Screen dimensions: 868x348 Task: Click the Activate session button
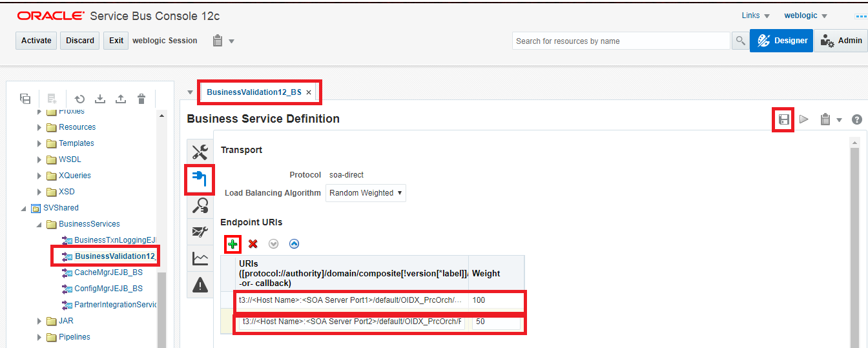pos(36,40)
